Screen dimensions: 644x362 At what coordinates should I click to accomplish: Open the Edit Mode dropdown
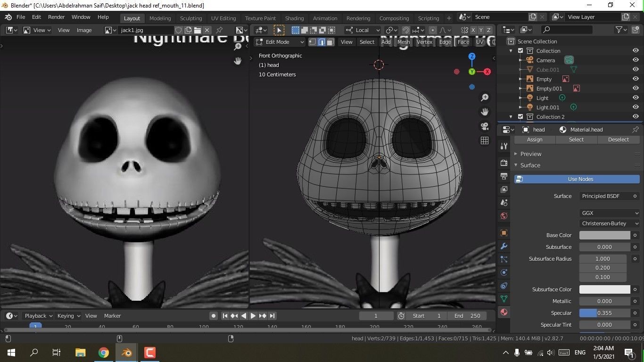click(x=280, y=42)
